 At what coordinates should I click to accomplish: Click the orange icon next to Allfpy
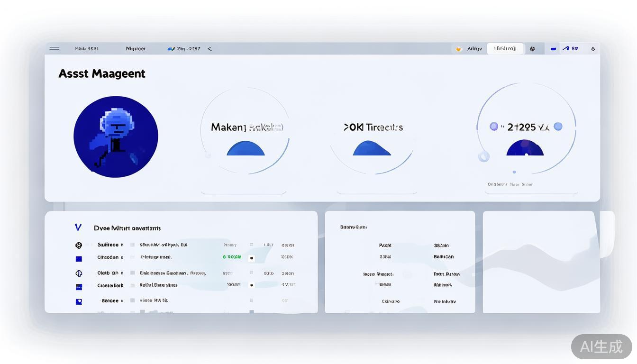click(x=458, y=49)
